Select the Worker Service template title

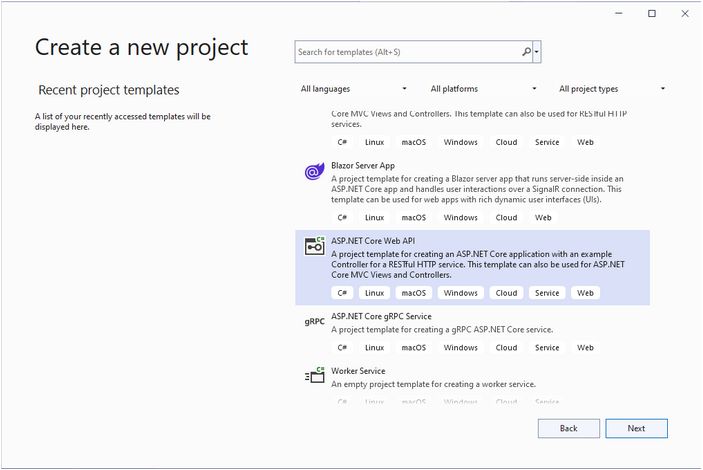(358, 371)
